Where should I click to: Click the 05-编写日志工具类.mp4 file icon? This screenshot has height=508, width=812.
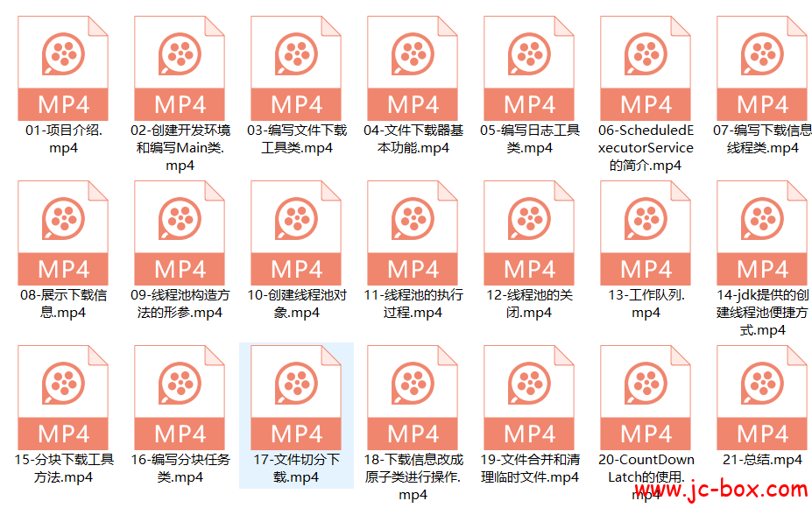(529, 68)
